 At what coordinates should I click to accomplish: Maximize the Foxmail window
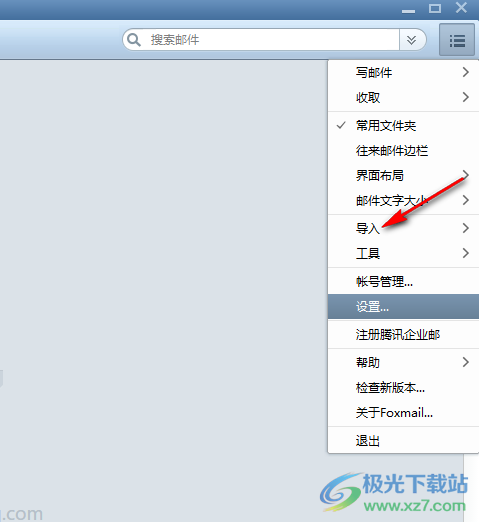[x=435, y=8]
